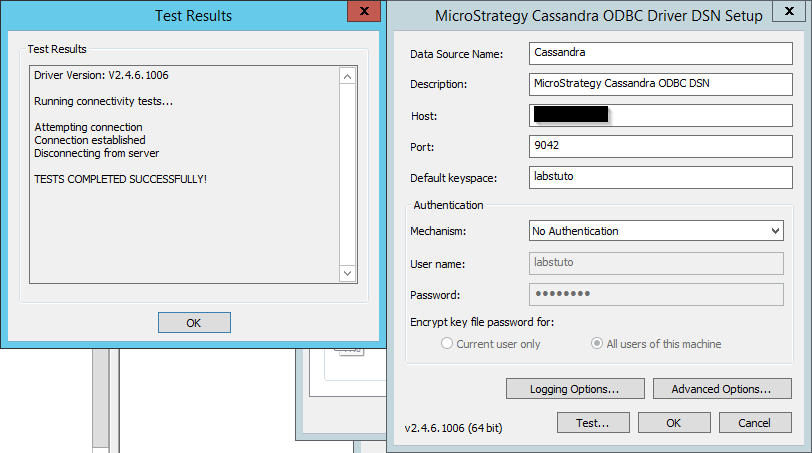Screen dimensions: 812x453
Task: Click the Password field
Action: pyautogui.click(x=656, y=294)
